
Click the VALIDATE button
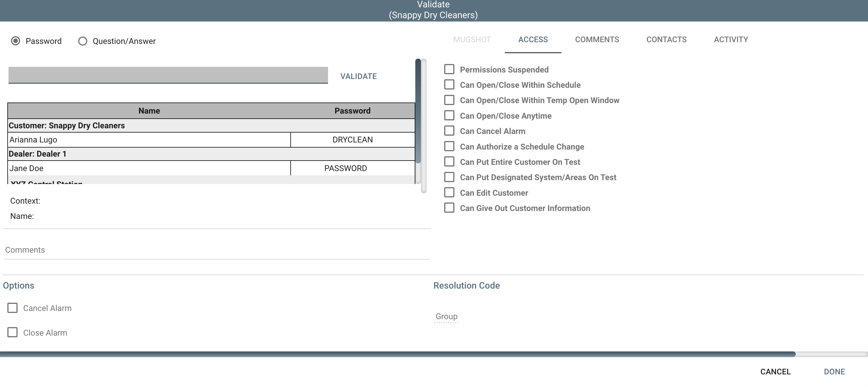(358, 76)
